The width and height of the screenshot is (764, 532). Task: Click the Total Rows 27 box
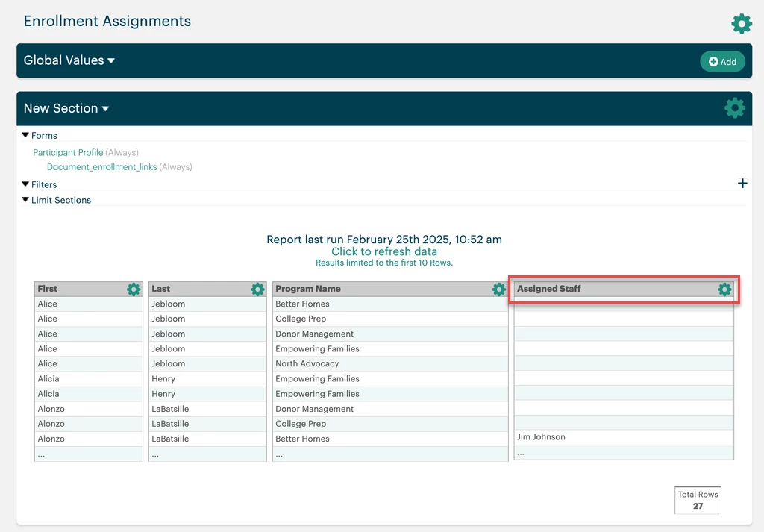coord(698,501)
